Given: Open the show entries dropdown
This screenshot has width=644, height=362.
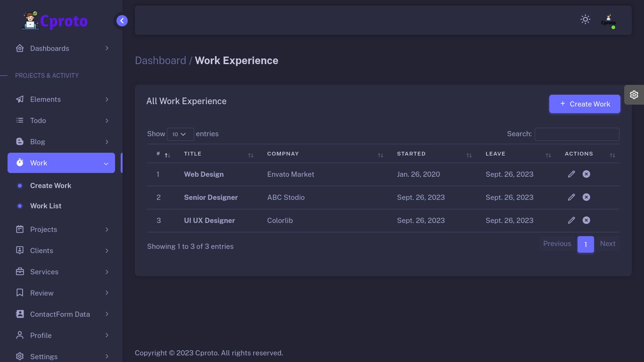Looking at the screenshot, I should 180,134.
